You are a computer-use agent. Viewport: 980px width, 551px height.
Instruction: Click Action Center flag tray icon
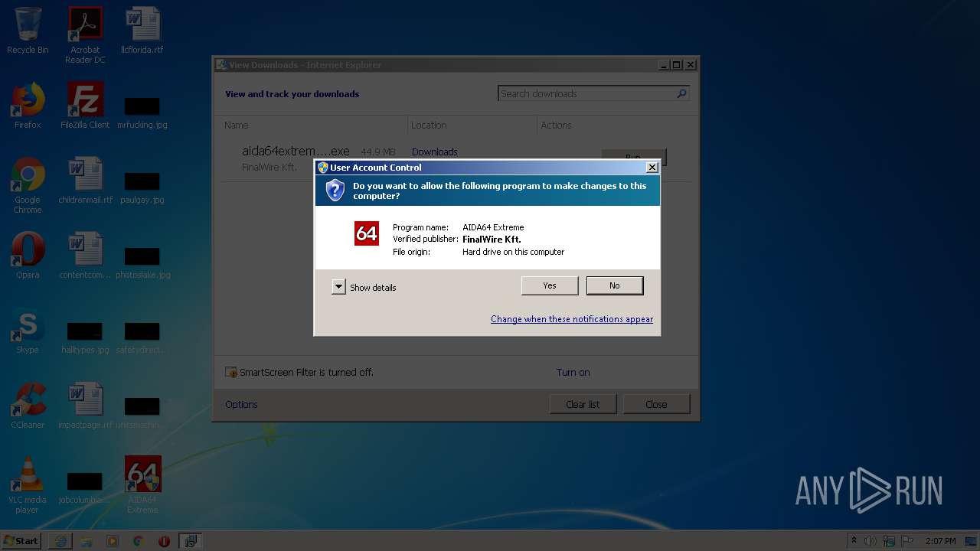907,541
